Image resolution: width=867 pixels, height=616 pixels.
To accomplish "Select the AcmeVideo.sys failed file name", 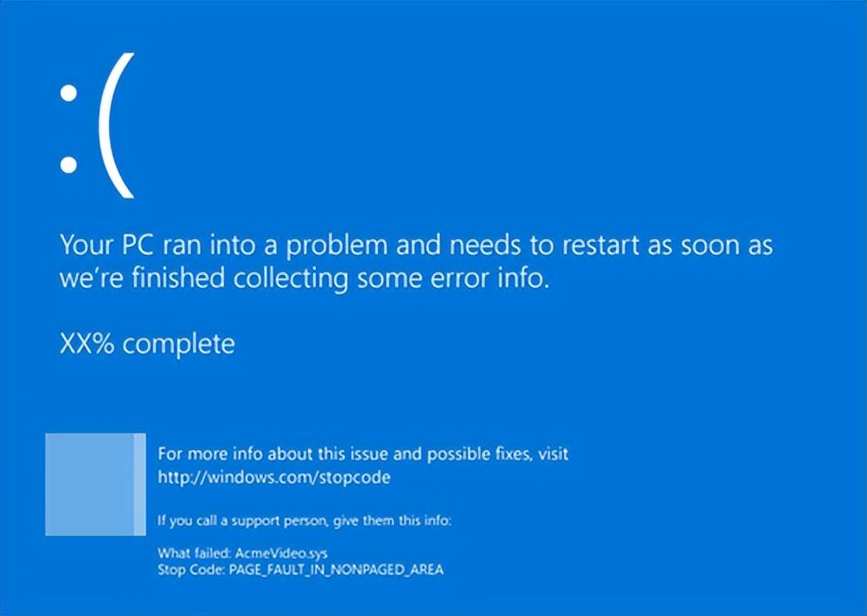I will tap(281, 553).
